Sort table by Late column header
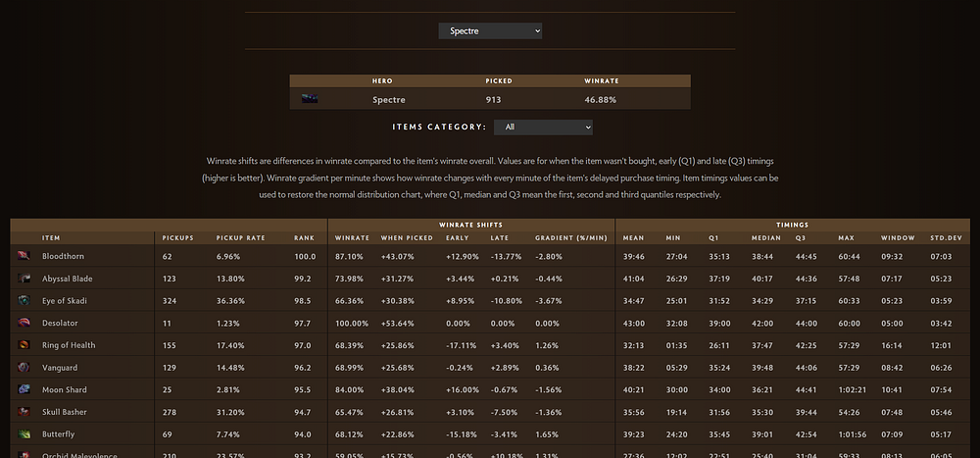 point(500,237)
